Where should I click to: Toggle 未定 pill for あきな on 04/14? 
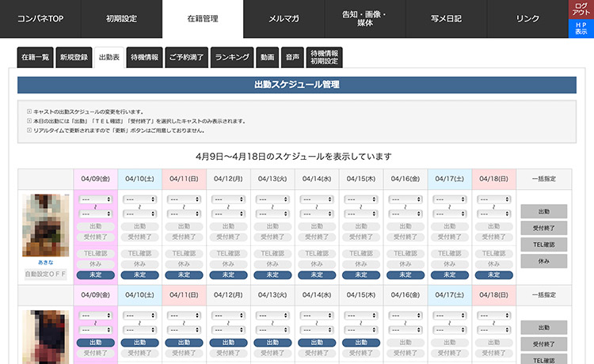[317, 275]
